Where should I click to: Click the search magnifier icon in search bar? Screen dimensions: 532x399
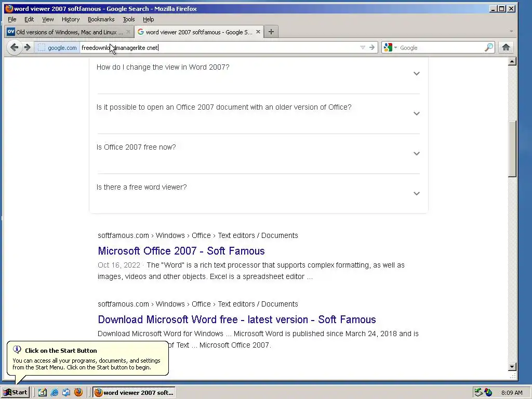[x=488, y=47]
